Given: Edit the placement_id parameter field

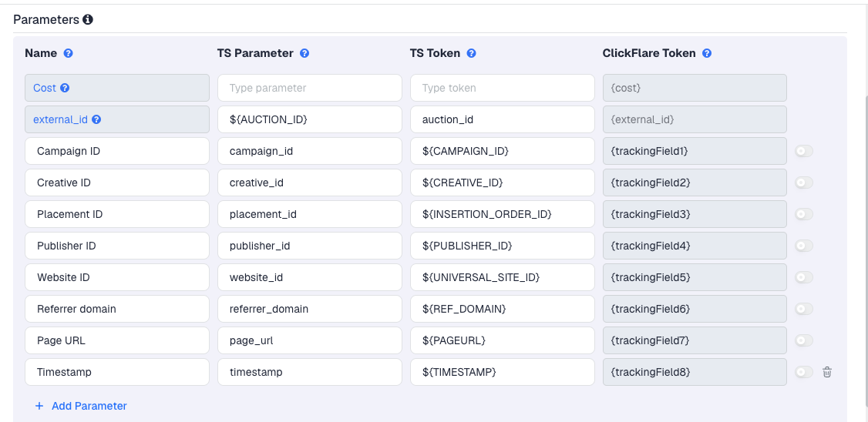Looking at the screenshot, I should pyautogui.click(x=309, y=214).
